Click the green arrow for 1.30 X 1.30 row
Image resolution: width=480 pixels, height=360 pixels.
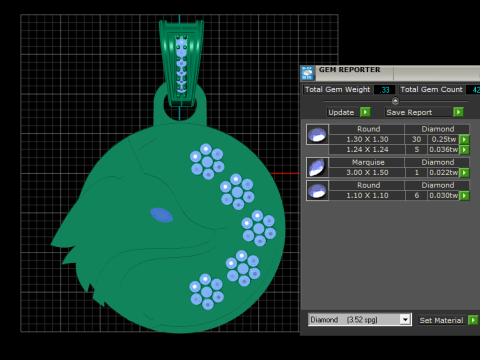pyautogui.click(x=464, y=139)
